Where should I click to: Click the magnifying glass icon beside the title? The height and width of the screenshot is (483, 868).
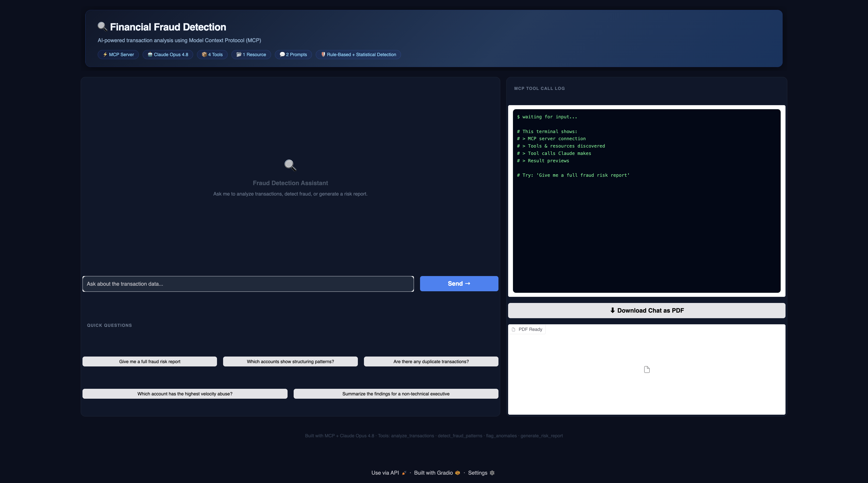pos(102,27)
